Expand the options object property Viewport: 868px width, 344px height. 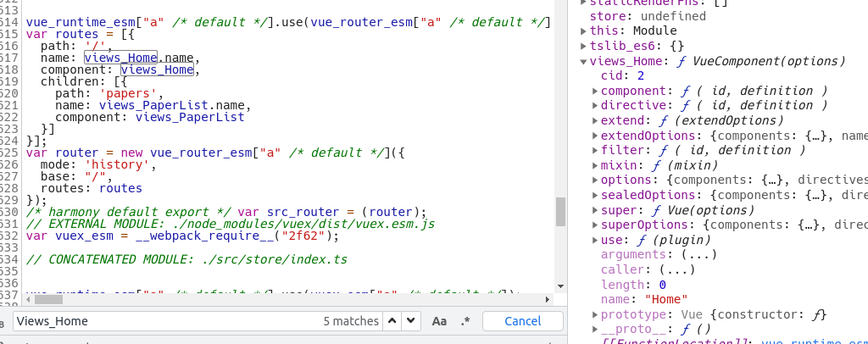pyautogui.click(x=595, y=180)
